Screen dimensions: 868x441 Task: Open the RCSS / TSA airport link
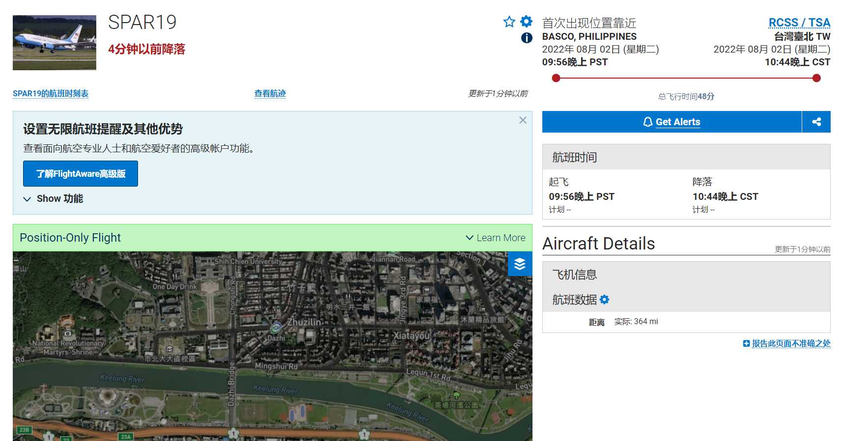799,23
